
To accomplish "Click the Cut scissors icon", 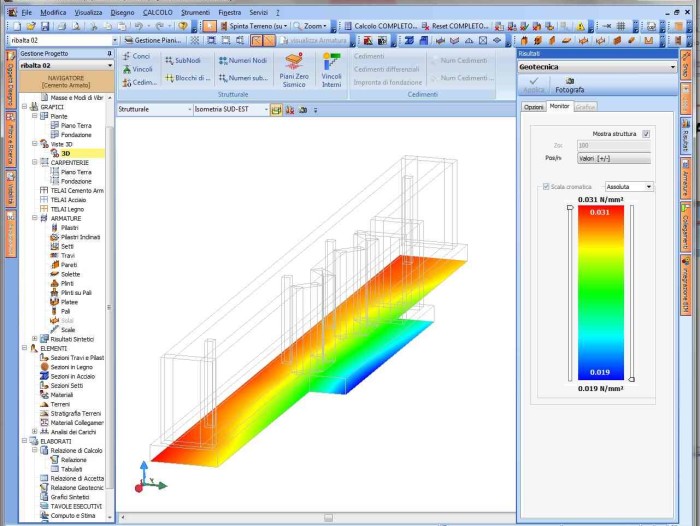I will pos(93,26).
